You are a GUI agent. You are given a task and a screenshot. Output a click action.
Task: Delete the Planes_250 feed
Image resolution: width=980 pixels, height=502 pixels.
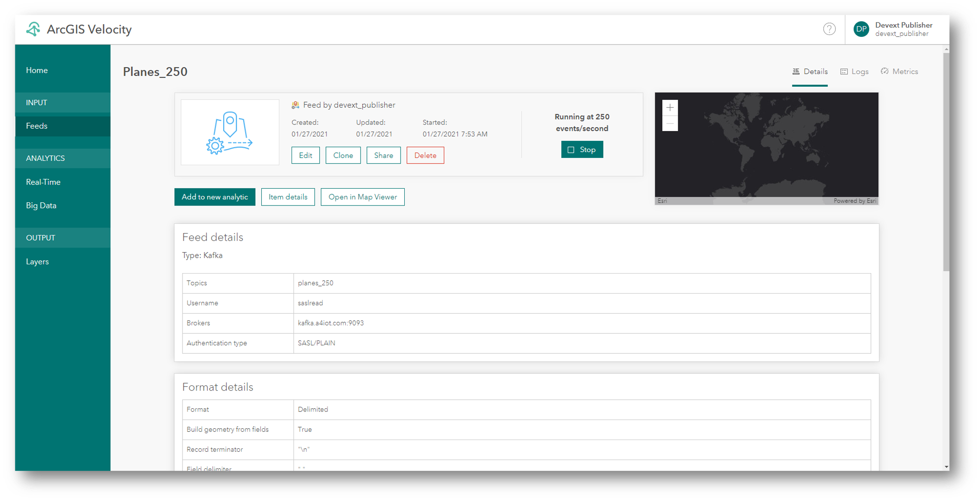pyautogui.click(x=425, y=155)
